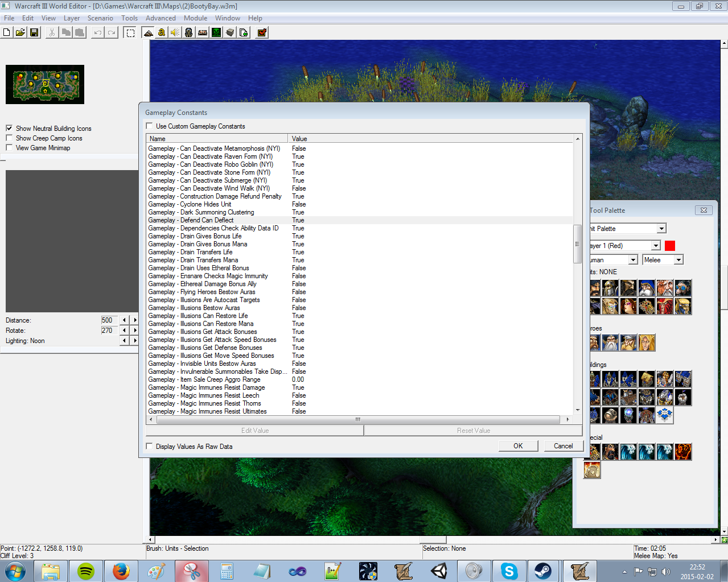Open the Object Manager cube icon
728x582 pixels.
(230, 32)
